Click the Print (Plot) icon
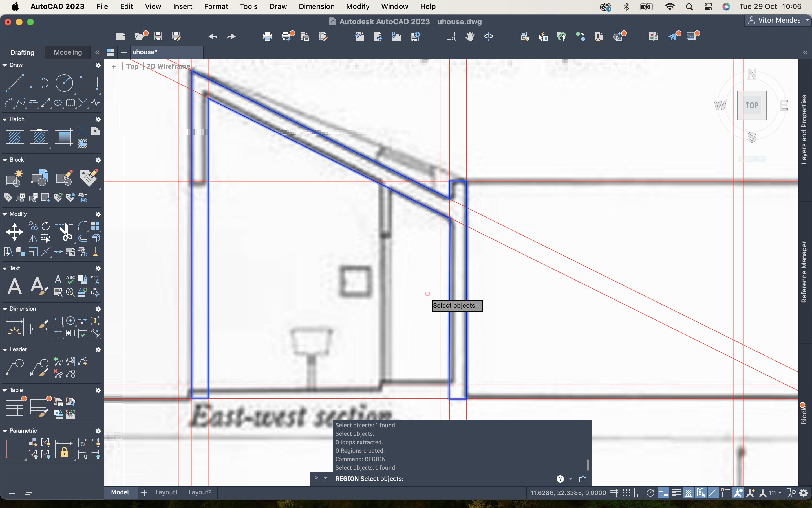 click(x=267, y=36)
